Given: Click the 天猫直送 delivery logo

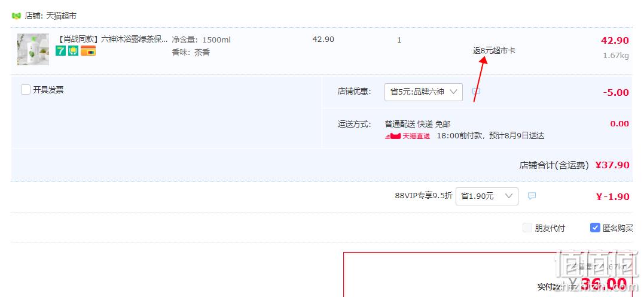Looking at the screenshot, I should pos(407,136).
